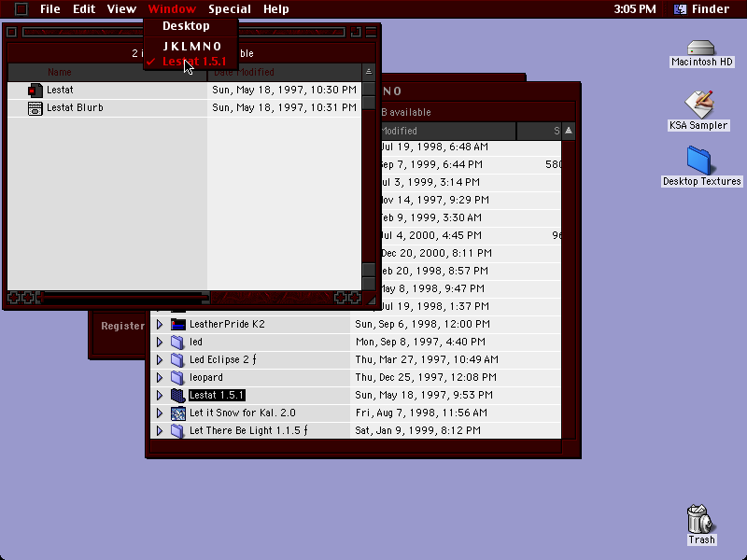The height and width of the screenshot is (560, 747).
Task: Click the LeatherPride K2 name text
Action: 227,324
